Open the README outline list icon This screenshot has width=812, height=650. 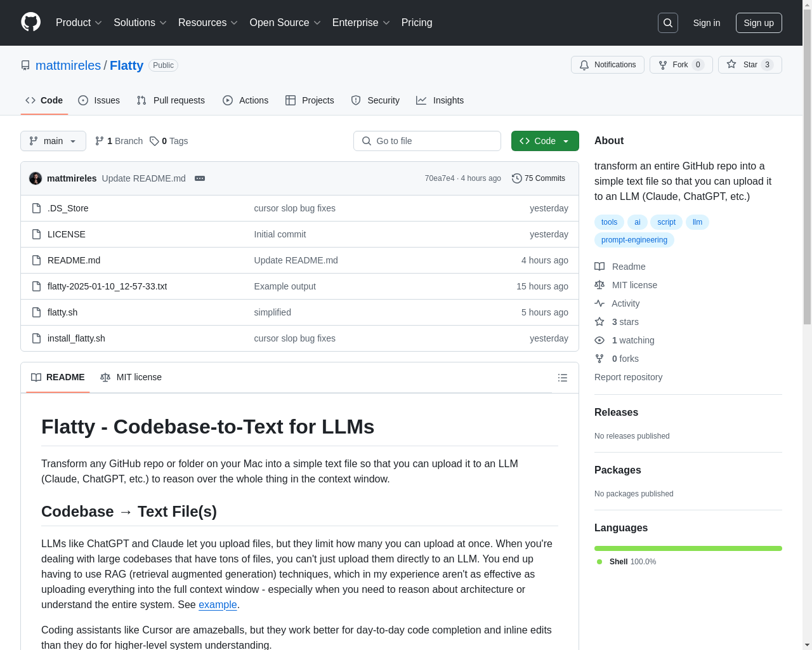click(563, 378)
